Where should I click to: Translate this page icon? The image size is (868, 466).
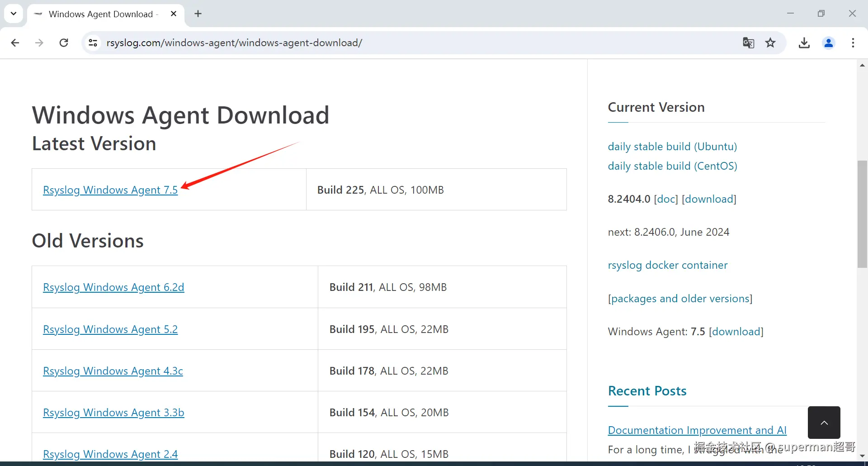click(x=748, y=43)
